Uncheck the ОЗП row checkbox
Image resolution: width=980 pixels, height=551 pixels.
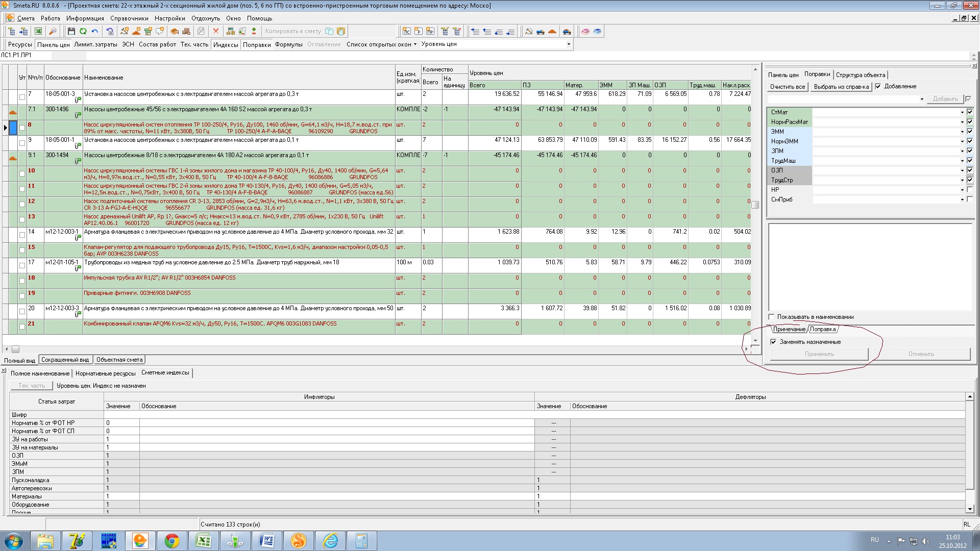(970, 170)
